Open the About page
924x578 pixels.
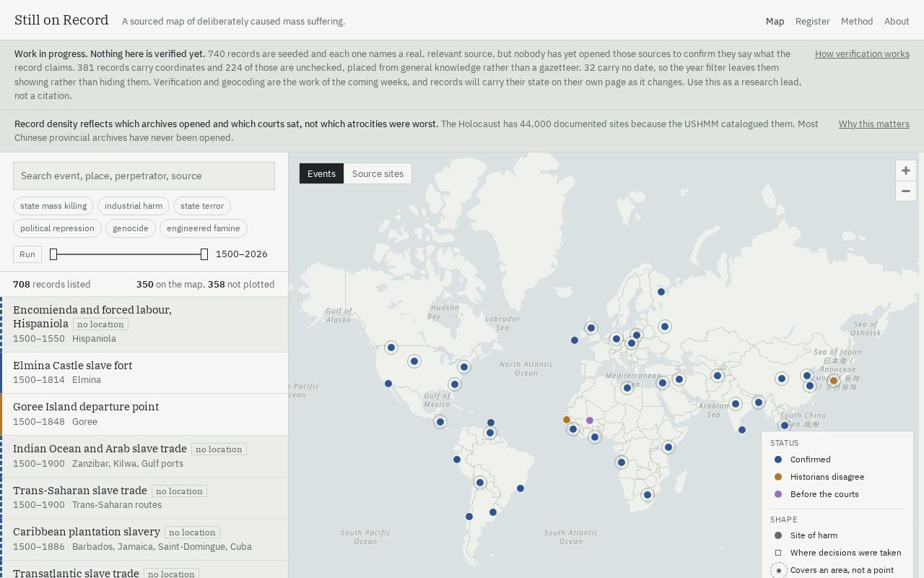[897, 21]
